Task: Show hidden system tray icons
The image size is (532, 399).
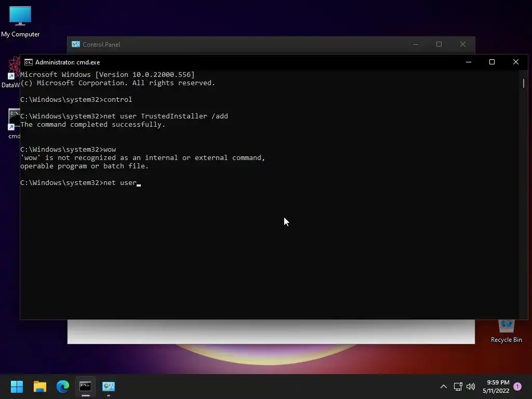Action: click(444, 387)
